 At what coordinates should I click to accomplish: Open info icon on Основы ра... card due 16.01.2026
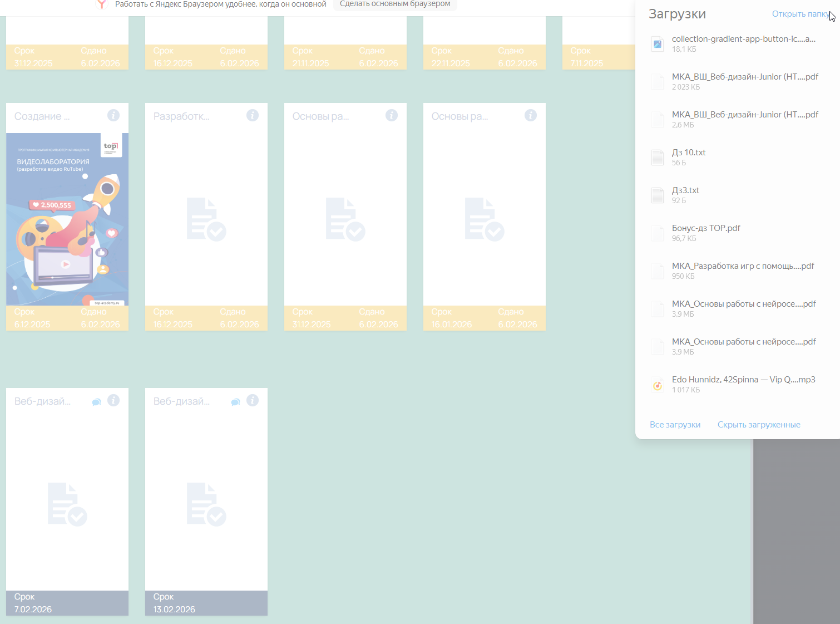pos(531,115)
